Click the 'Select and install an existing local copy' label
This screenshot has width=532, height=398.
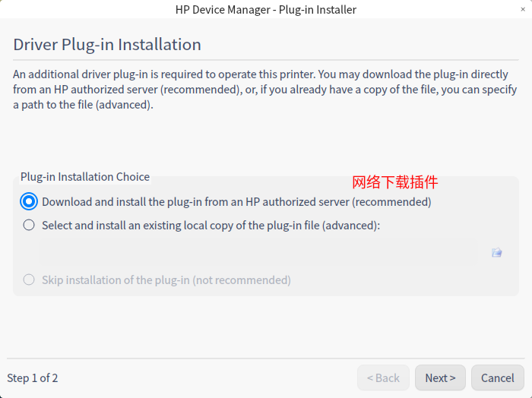(x=211, y=226)
